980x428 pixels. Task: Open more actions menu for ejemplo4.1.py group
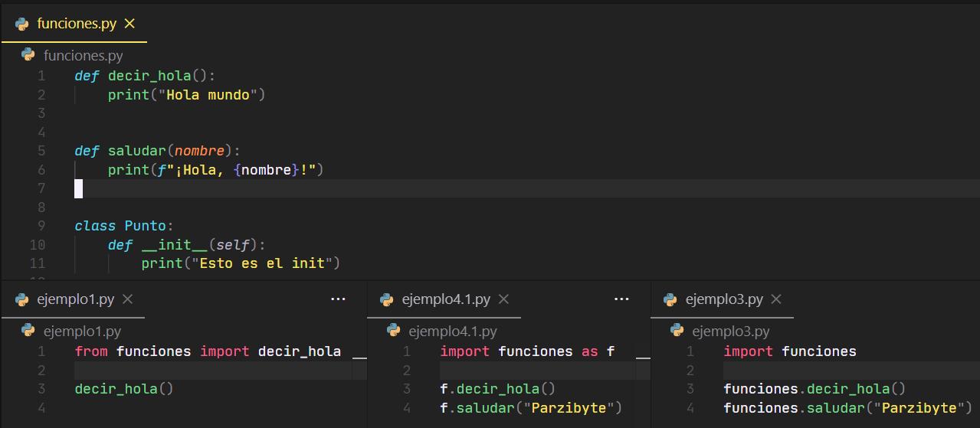click(x=621, y=299)
